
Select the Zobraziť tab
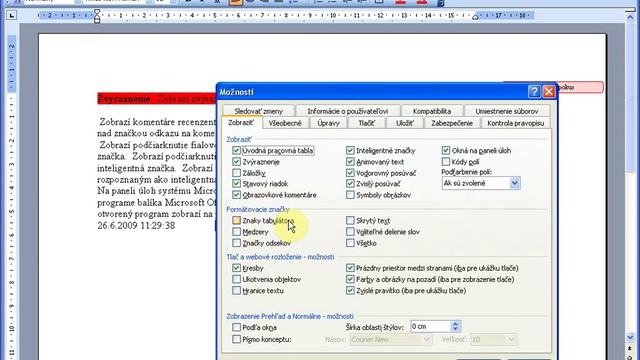(241, 122)
